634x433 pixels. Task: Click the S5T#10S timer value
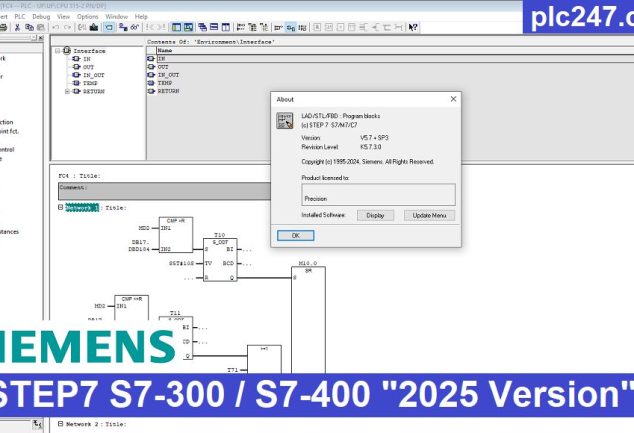[x=182, y=264]
